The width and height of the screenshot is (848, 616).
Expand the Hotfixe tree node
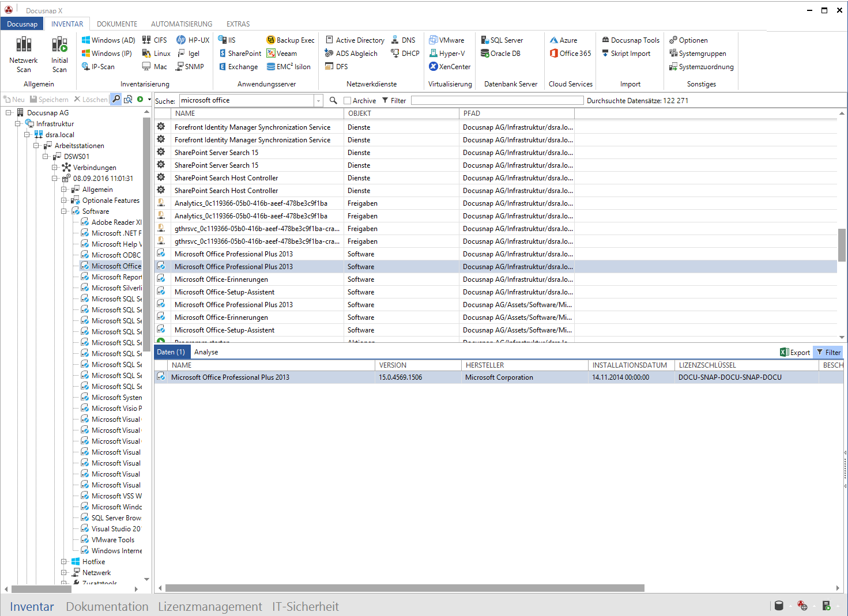pyautogui.click(x=64, y=561)
